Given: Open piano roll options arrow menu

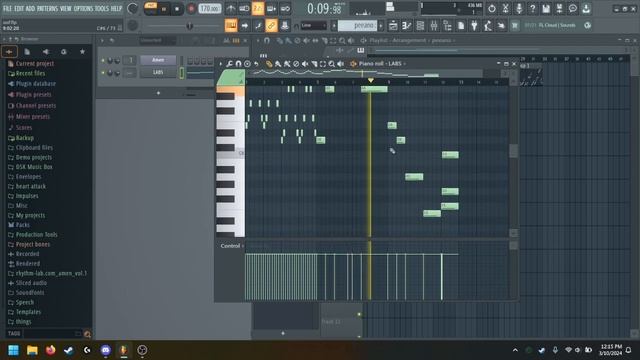Looking at the screenshot, I should tap(221, 64).
